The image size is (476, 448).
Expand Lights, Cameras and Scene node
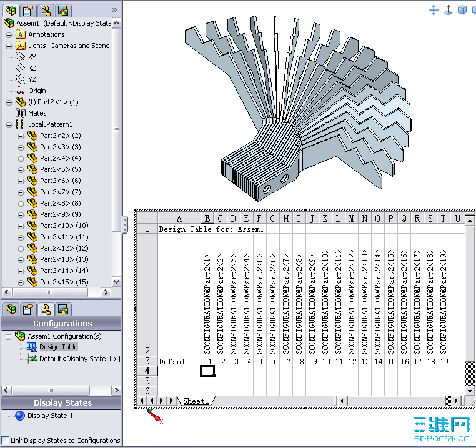click(9, 46)
